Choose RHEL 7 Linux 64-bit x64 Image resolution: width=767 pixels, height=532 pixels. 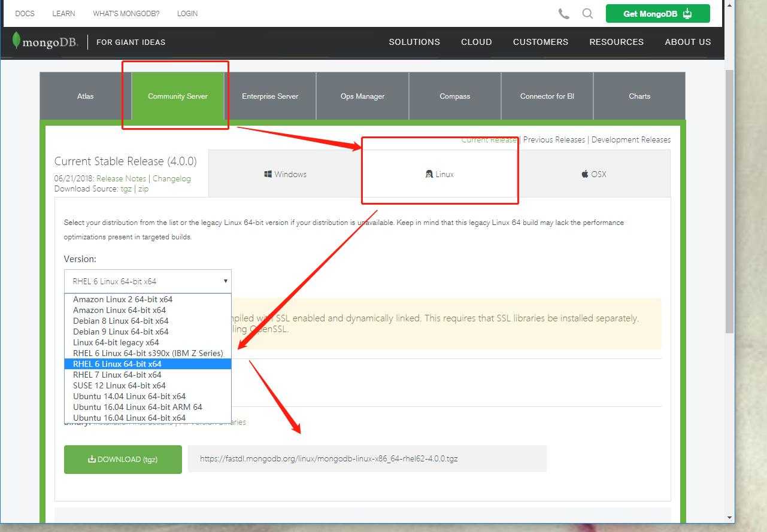(147, 375)
